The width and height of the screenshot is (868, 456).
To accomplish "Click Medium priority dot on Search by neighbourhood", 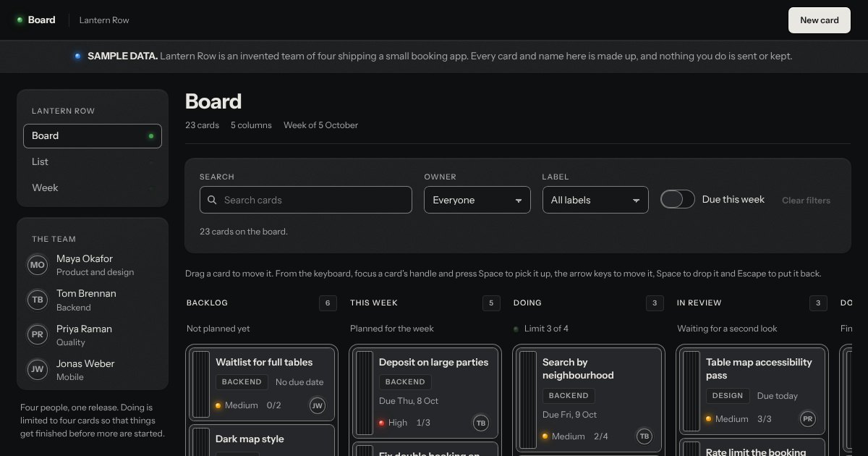I will pyautogui.click(x=545, y=436).
